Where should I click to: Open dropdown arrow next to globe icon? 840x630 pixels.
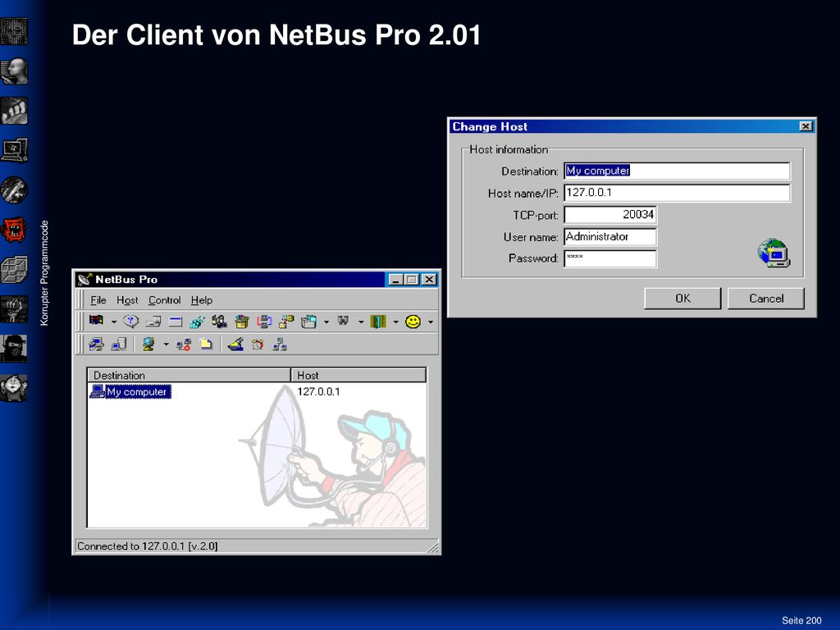(x=166, y=345)
